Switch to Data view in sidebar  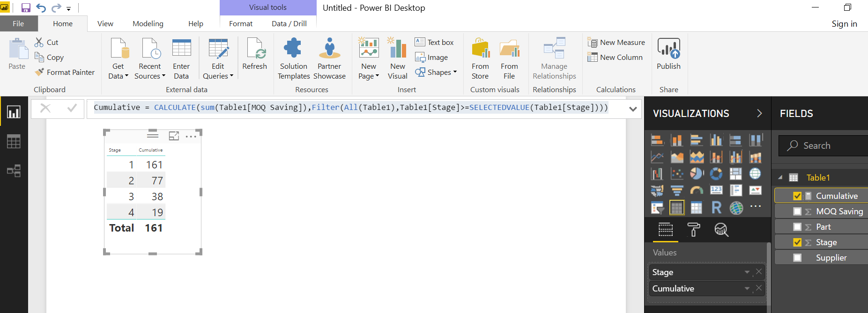(x=14, y=141)
